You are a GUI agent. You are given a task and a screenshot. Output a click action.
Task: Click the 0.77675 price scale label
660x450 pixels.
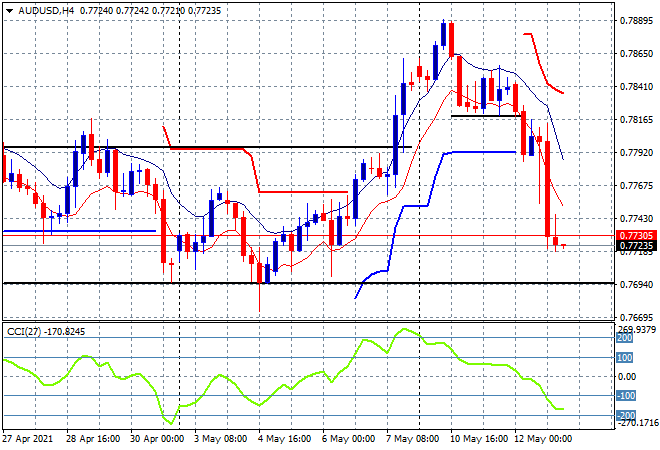(636, 186)
